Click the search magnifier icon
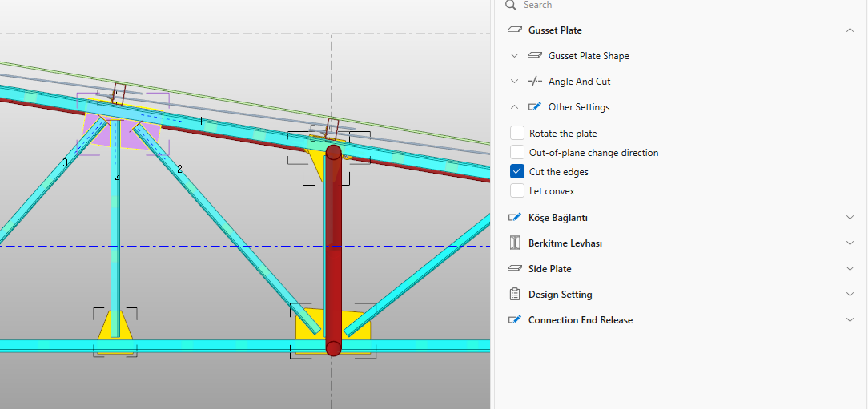The width and height of the screenshot is (868, 409). pos(511,5)
